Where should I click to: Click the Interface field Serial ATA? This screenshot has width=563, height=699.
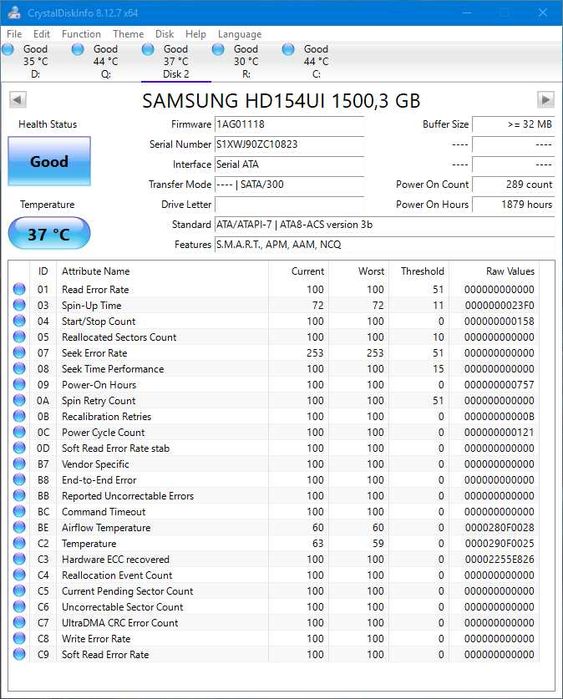tap(289, 164)
